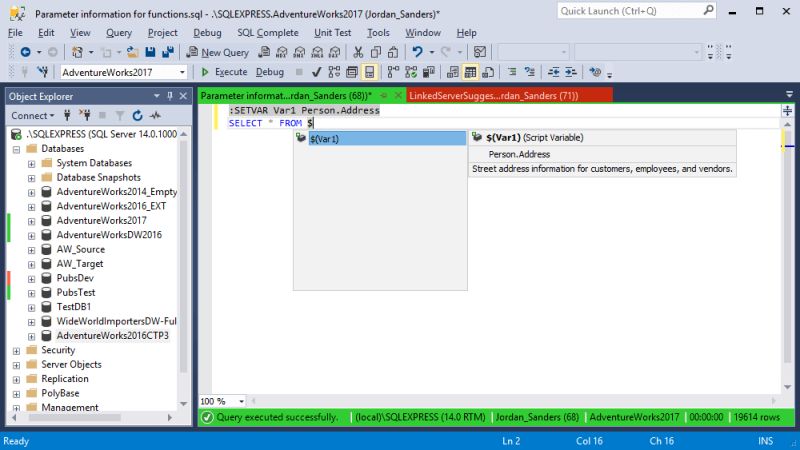Click the Decrease Indent icon

coord(554,72)
